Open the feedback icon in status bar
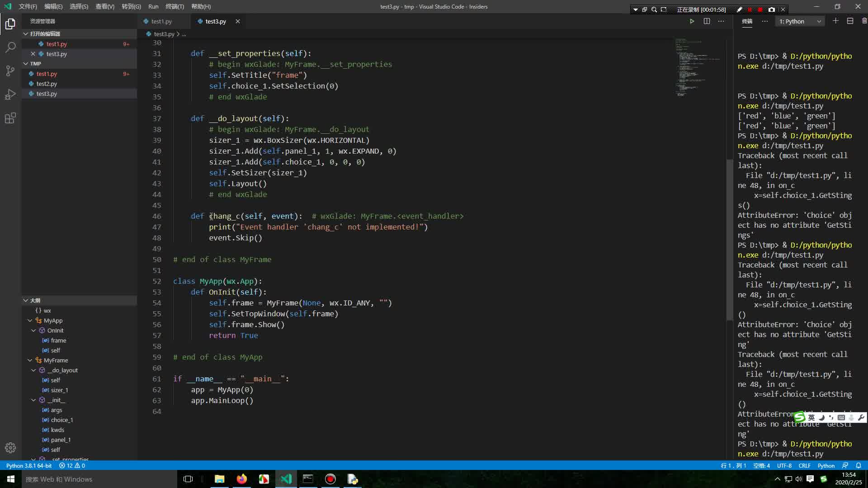 (x=845, y=465)
